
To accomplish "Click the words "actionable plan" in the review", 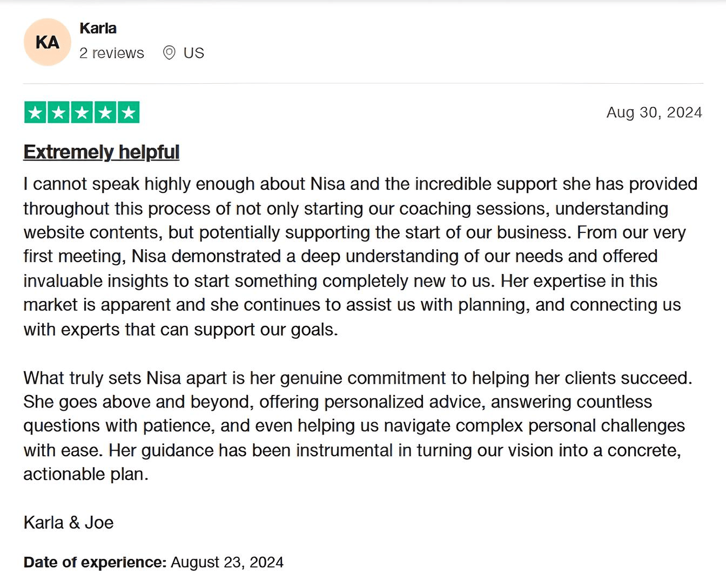I will (x=85, y=475).
